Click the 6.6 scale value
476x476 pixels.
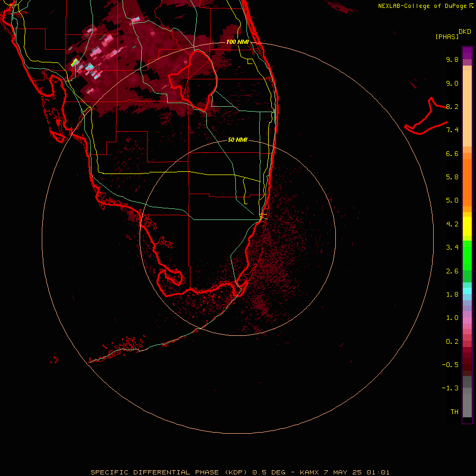(452, 153)
